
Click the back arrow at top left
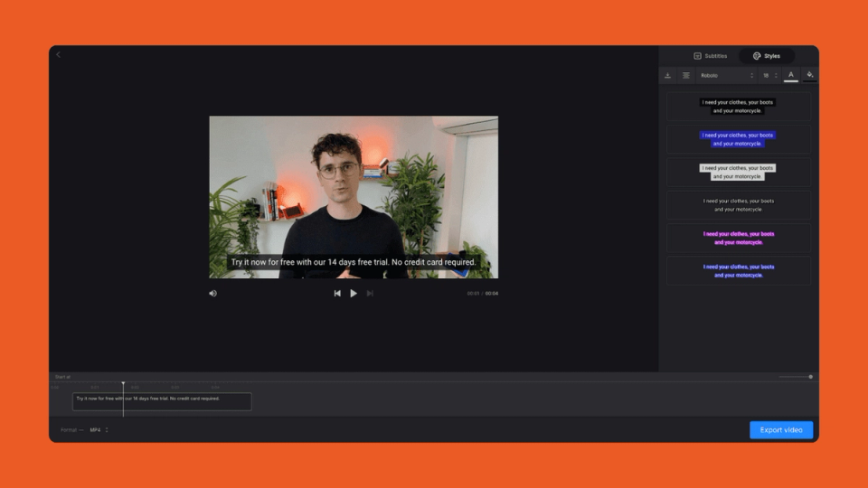point(58,54)
